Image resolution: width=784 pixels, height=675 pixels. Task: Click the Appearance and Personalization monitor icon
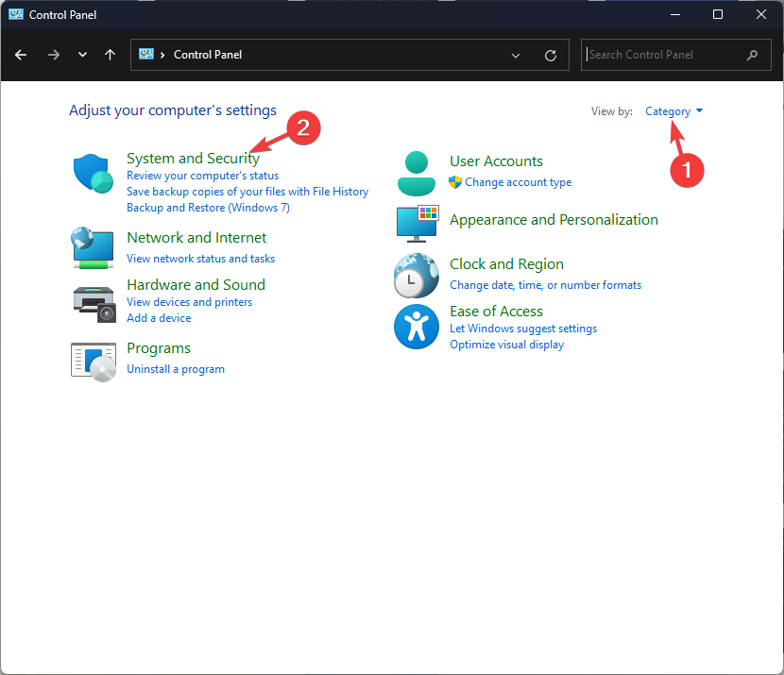coord(418,224)
